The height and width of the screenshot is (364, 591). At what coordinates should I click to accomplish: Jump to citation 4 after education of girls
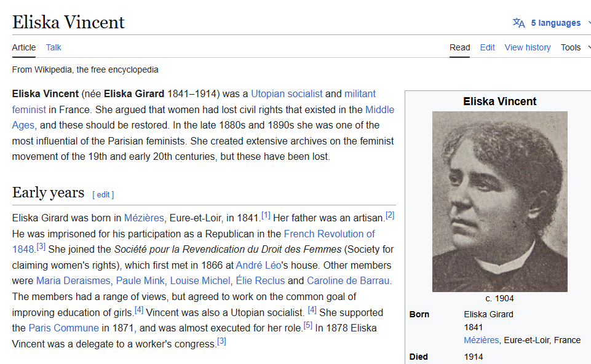point(139,310)
